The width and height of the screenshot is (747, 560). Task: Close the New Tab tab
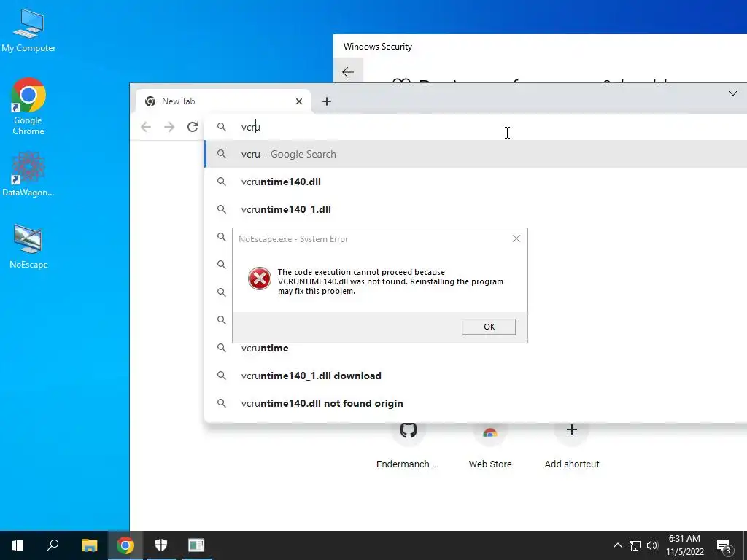pyautogui.click(x=298, y=101)
